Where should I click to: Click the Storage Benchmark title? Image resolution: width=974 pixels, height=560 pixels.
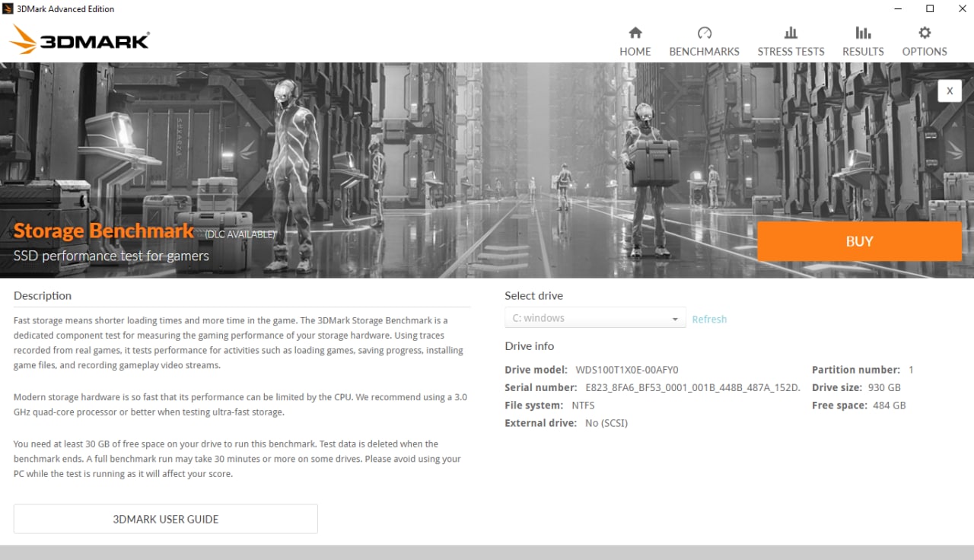tap(103, 231)
